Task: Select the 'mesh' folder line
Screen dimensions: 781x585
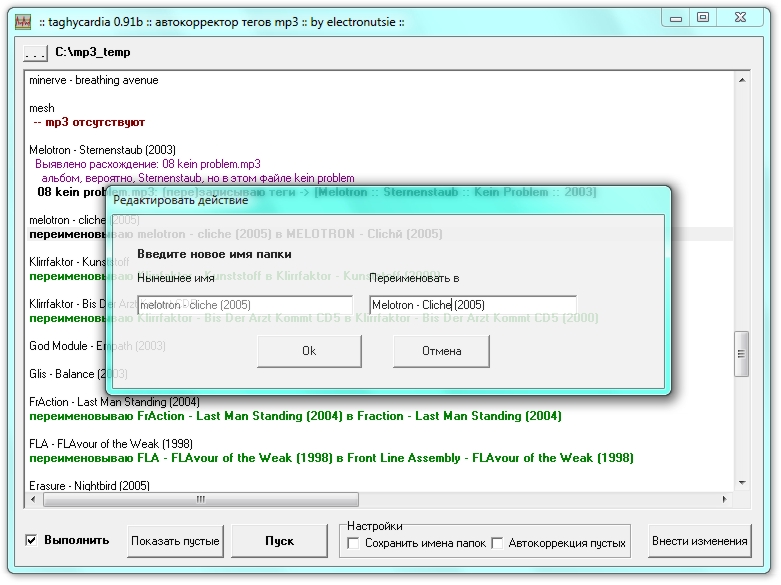Action: coord(42,108)
